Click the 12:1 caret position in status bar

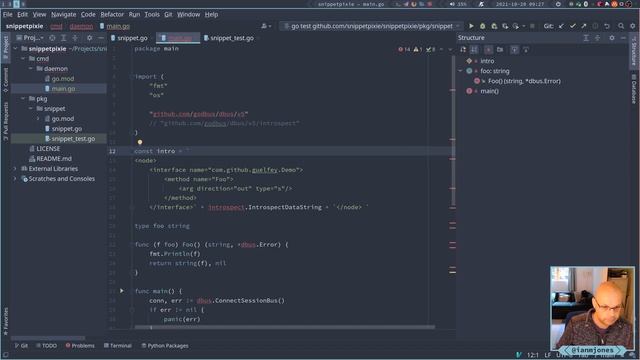[x=533, y=355]
